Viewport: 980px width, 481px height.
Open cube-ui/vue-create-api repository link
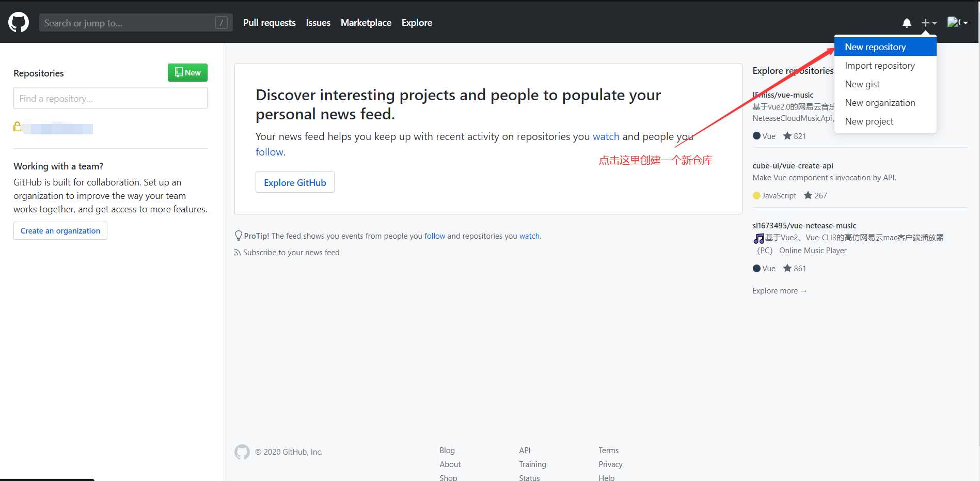(793, 166)
